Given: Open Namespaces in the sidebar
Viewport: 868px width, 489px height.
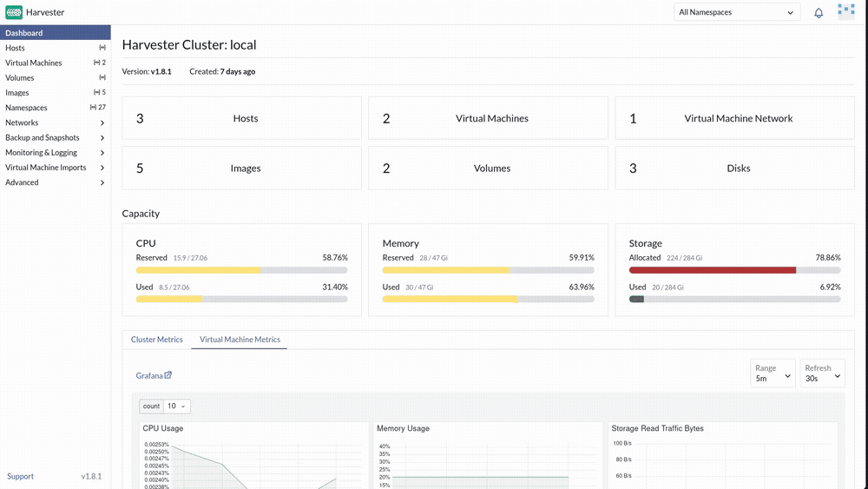Looking at the screenshot, I should tap(56, 108).
